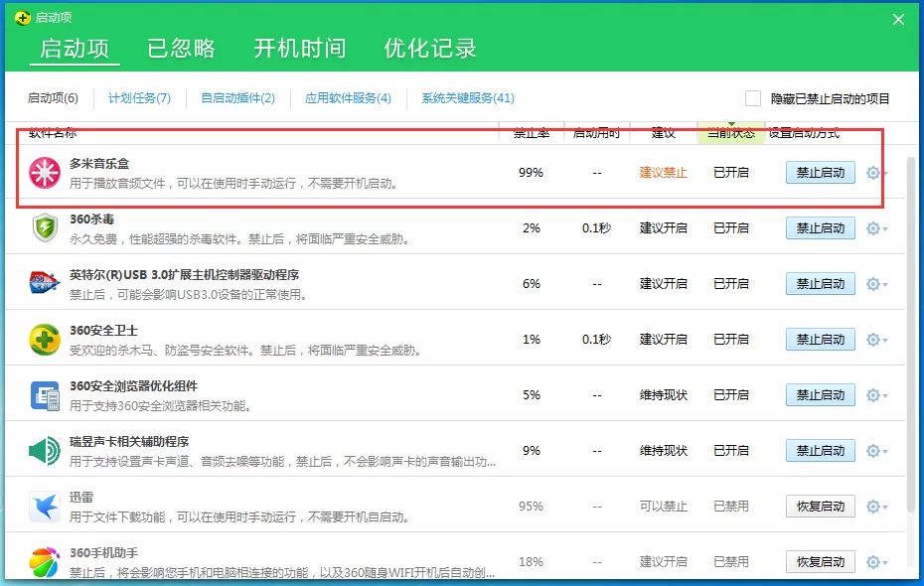Click the 95% value in 迅雷 row
The image size is (924, 586).
[531, 506]
